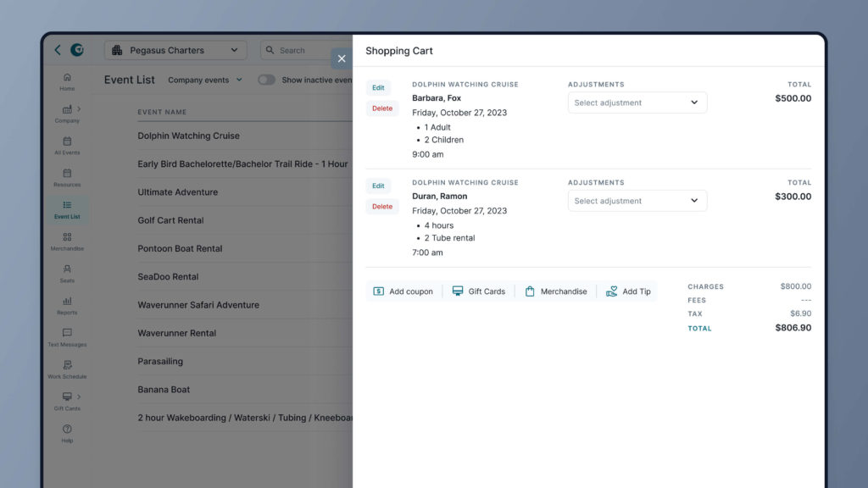Image resolution: width=868 pixels, height=488 pixels.
Task: Open Pegasus Charters company dropdown
Action: [175, 50]
